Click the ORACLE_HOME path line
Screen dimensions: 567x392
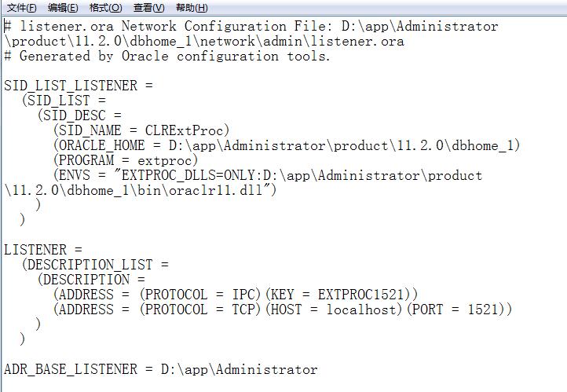tap(287, 145)
